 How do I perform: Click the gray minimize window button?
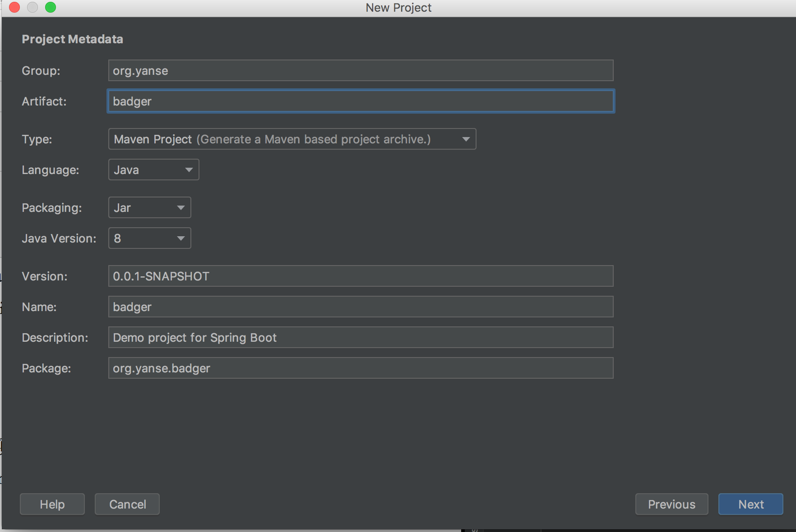pyautogui.click(x=32, y=7)
